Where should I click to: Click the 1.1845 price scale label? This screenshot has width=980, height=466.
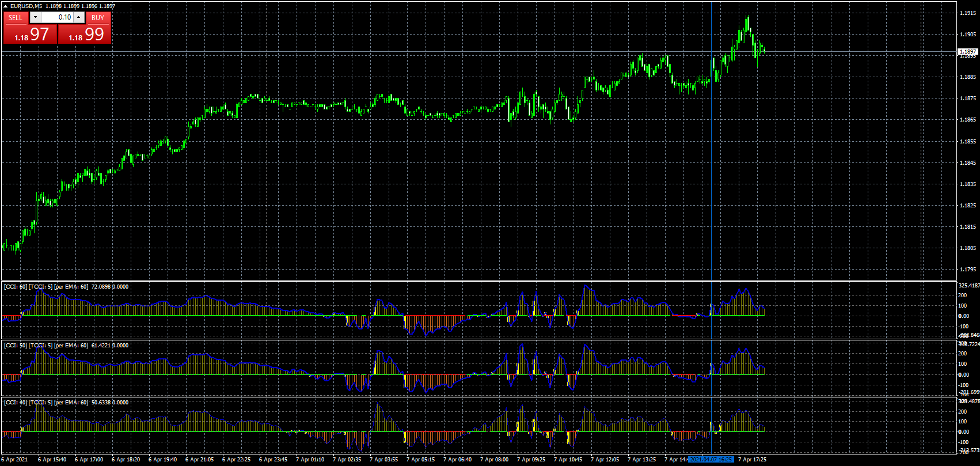point(968,162)
